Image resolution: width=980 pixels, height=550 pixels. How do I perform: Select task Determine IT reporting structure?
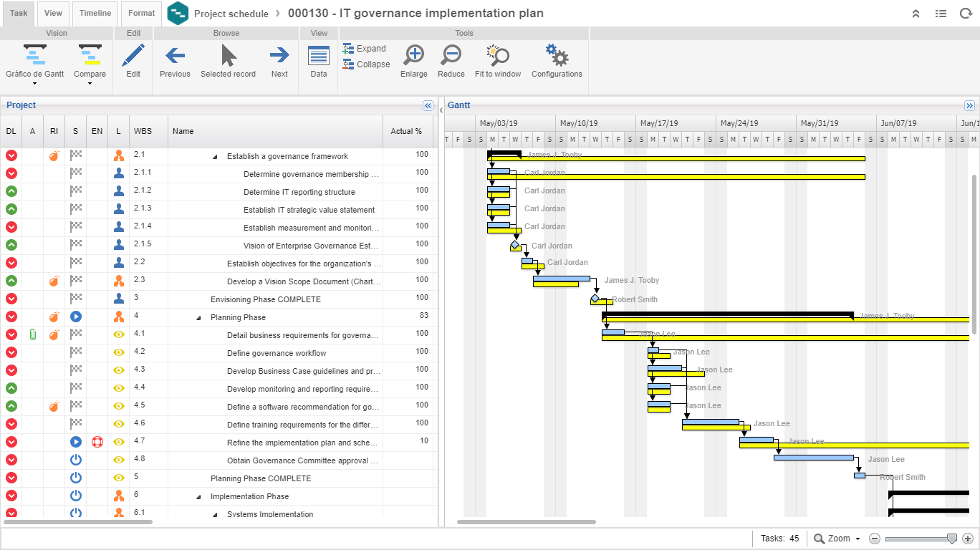coord(299,192)
